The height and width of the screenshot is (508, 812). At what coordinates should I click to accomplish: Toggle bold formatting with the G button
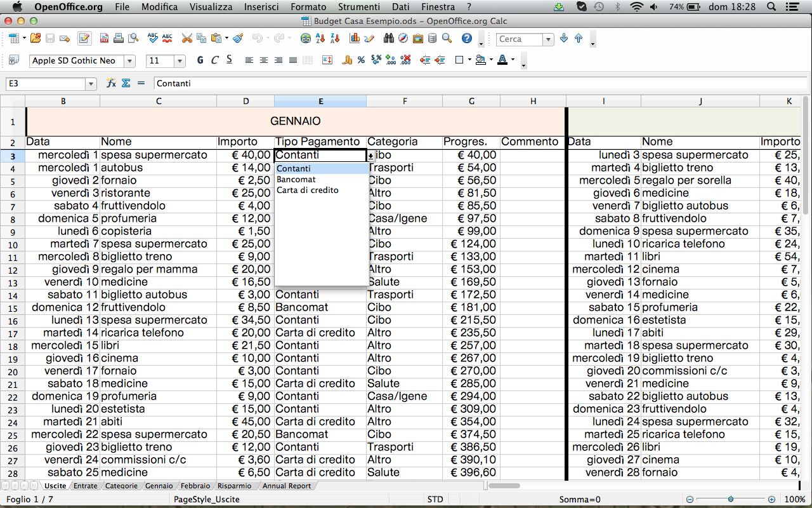[x=200, y=60]
